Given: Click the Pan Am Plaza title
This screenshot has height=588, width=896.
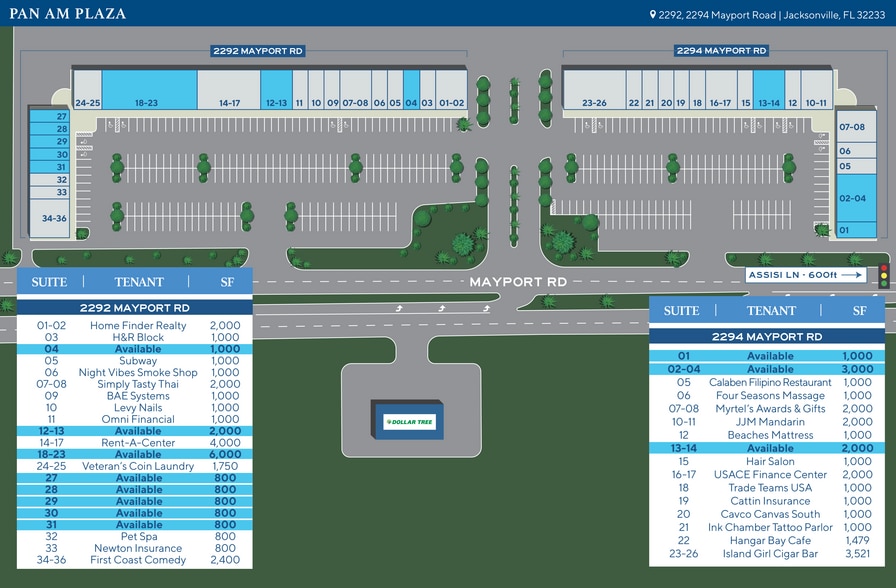Looking at the screenshot, I should pyautogui.click(x=69, y=14).
